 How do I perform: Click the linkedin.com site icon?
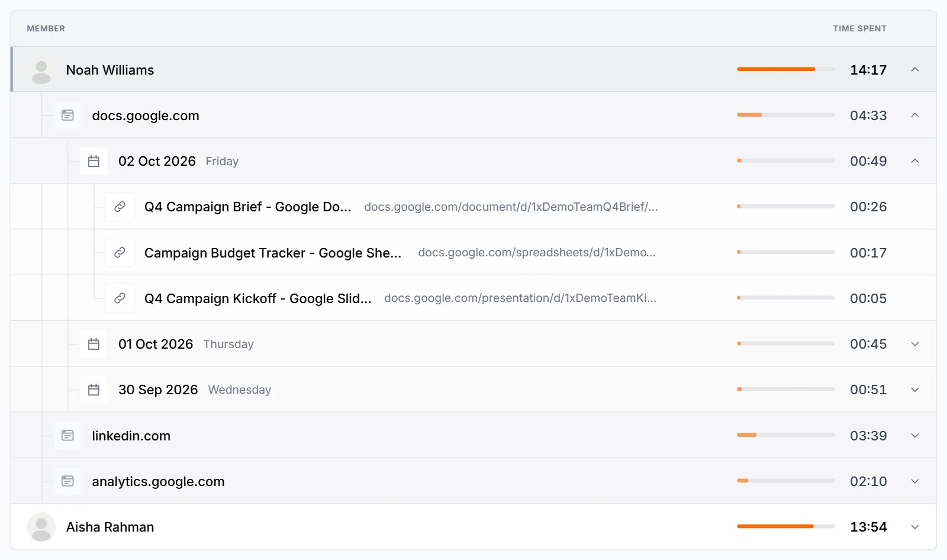pyautogui.click(x=67, y=436)
